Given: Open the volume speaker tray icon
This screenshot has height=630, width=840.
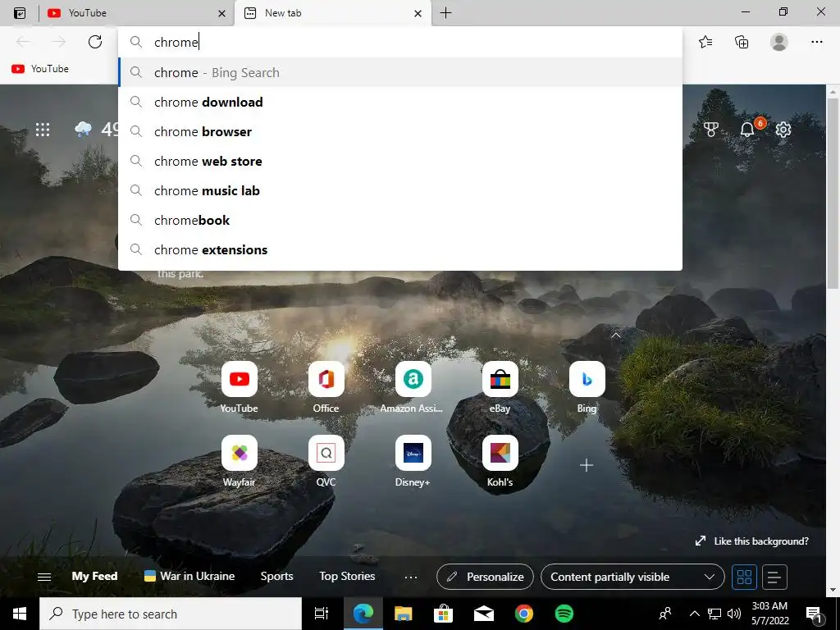Looking at the screenshot, I should [734, 614].
